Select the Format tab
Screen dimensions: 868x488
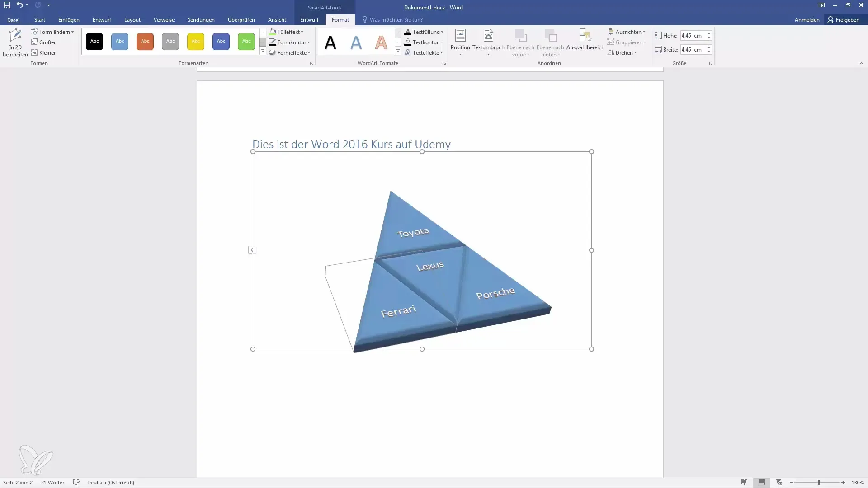pos(340,20)
